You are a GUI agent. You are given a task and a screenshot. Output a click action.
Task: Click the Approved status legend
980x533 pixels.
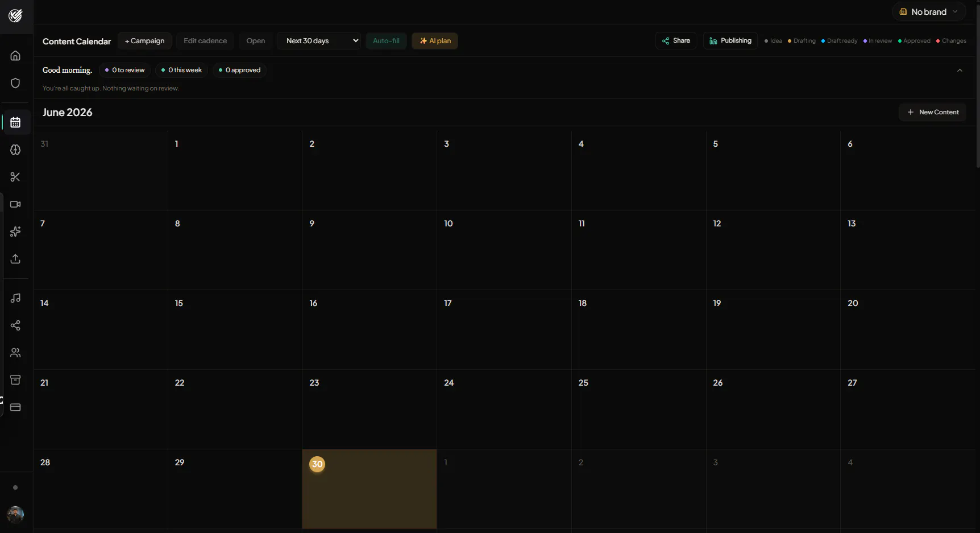[x=914, y=41]
